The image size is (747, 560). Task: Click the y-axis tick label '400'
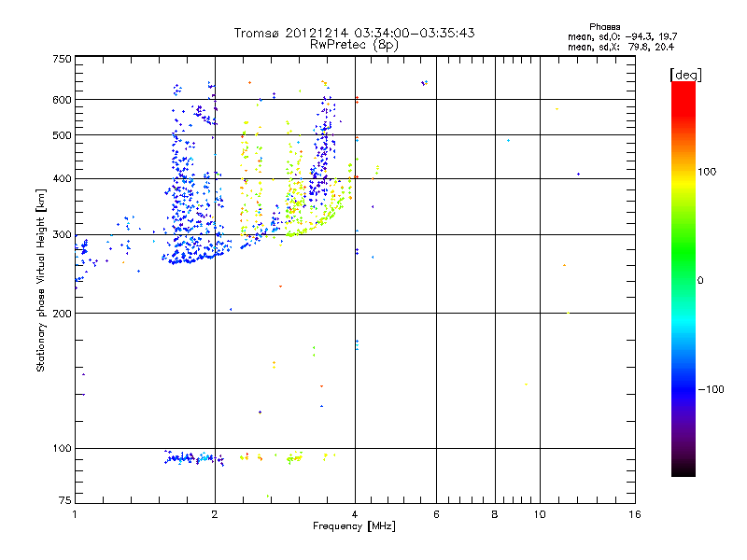pos(62,178)
